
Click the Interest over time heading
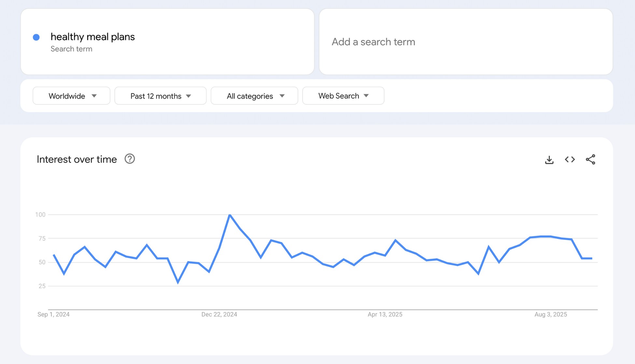(77, 159)
